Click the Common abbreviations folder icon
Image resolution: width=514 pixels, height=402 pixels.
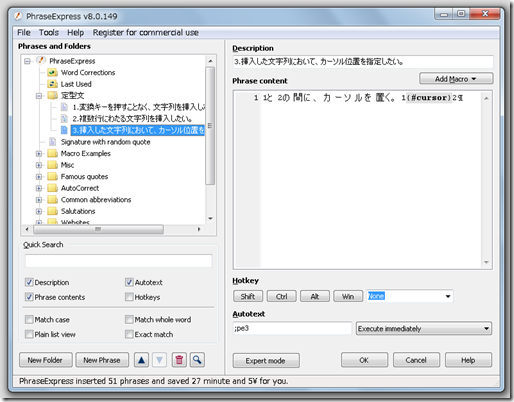point(52,200)
